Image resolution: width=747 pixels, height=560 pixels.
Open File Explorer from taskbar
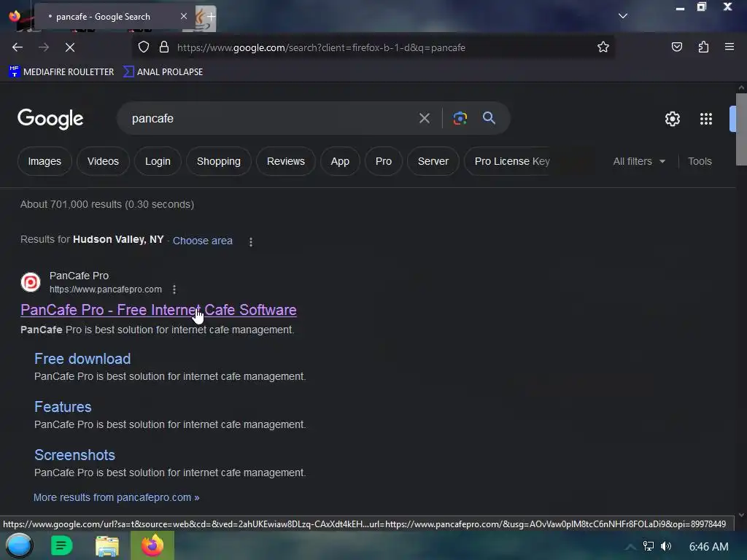click(x=107, y=545)
